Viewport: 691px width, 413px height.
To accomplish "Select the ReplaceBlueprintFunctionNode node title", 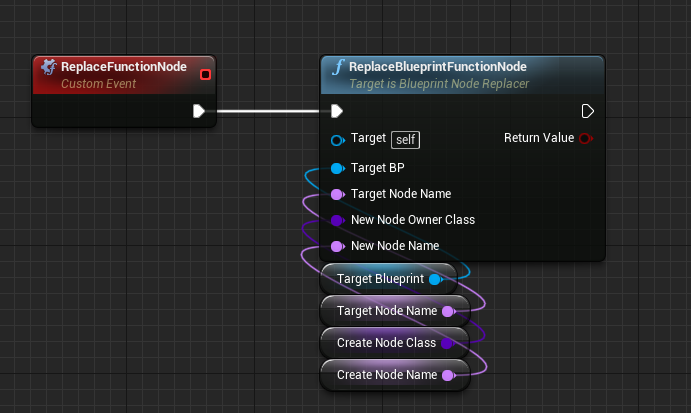I will [x=438, y=67].
